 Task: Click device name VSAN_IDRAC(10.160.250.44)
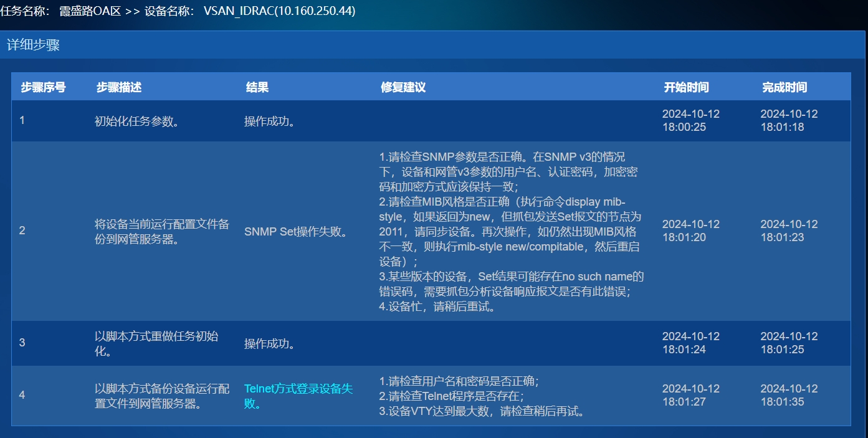(280, 12)
